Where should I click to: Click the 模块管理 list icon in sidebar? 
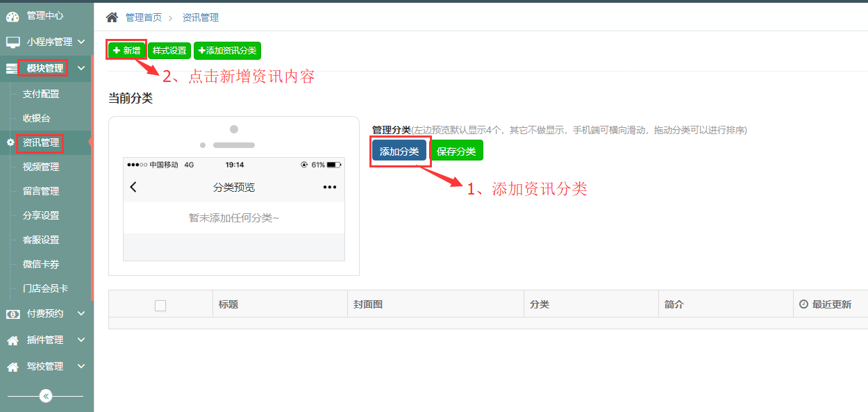tap(10, 68)
